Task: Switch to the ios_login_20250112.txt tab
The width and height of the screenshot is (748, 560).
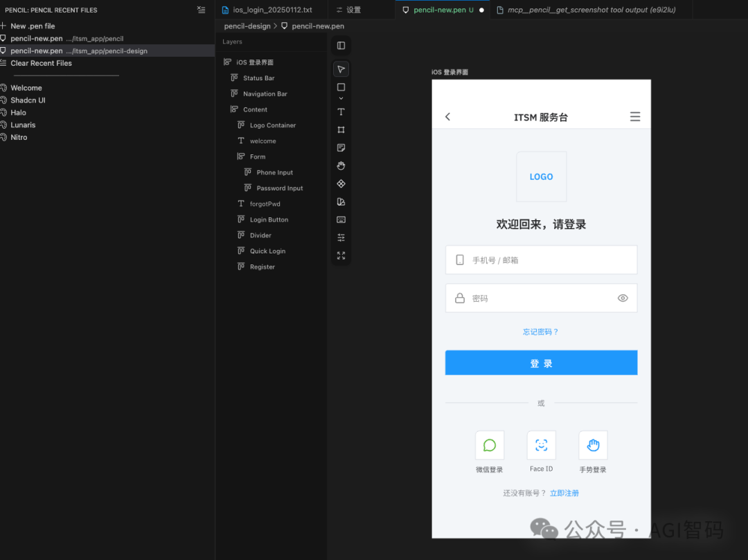Action: point(267,10)
